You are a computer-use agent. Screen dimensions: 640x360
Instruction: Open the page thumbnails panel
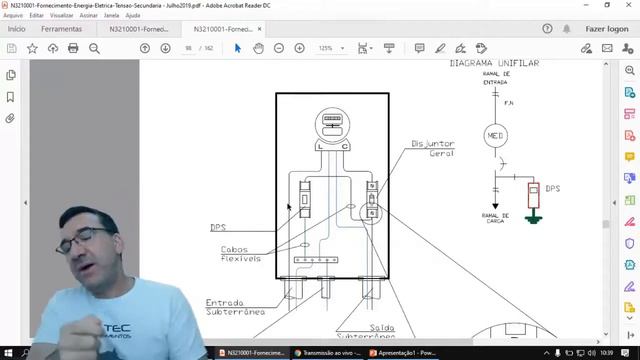11,75
